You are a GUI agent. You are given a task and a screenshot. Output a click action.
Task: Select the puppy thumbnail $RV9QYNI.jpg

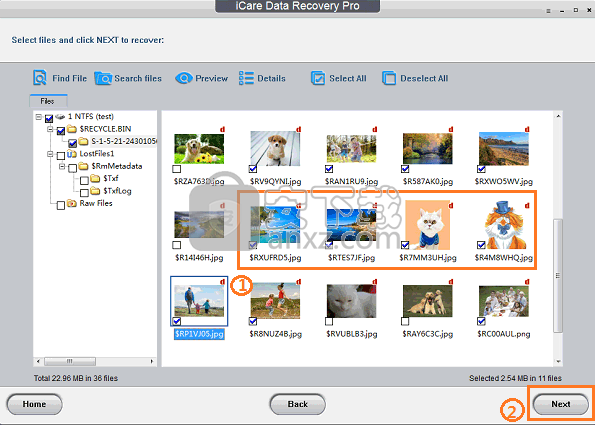coord(275,148)
